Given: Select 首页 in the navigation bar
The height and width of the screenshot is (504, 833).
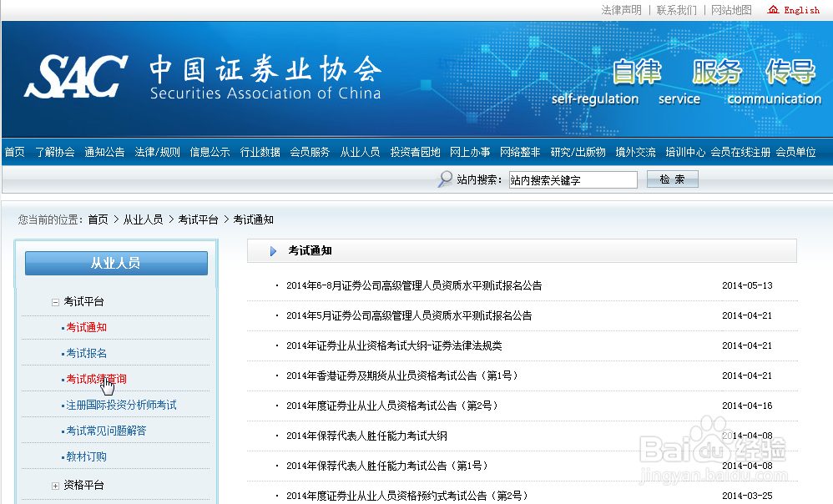Looking at the screenshot, I should 13,153.
